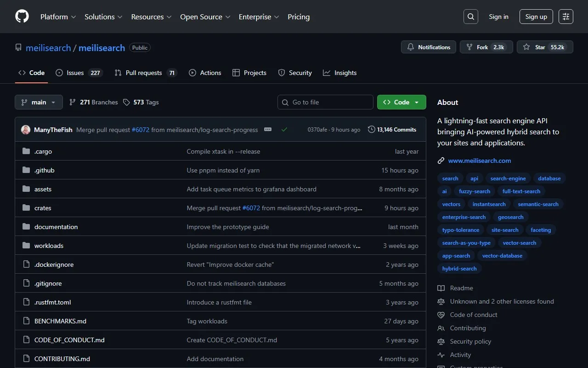Screen dimensions: 588x368
Task: Click the green check commit status icon
Action: tap(284, 130)
